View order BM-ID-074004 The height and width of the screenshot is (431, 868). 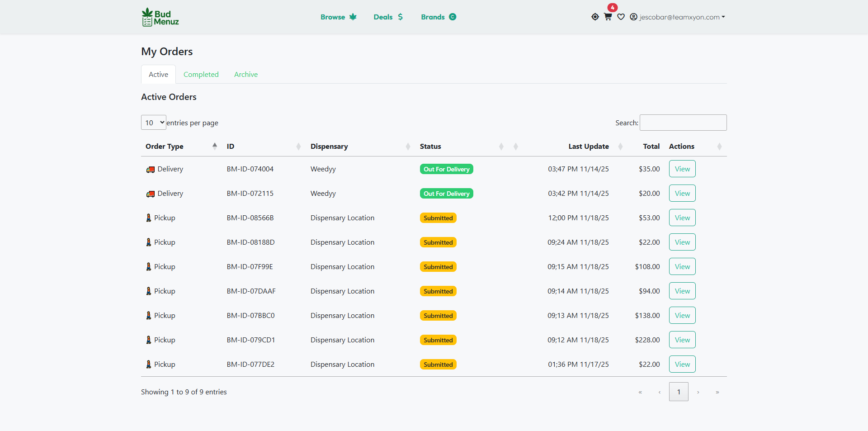pos(682,169)
